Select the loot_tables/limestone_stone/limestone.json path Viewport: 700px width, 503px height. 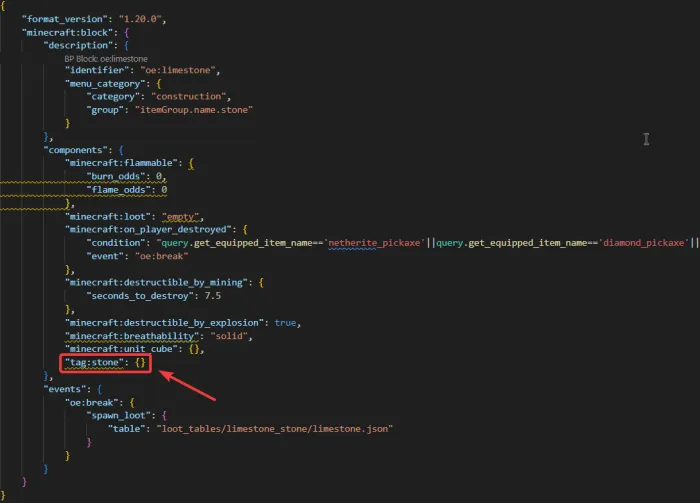point(275,429)
